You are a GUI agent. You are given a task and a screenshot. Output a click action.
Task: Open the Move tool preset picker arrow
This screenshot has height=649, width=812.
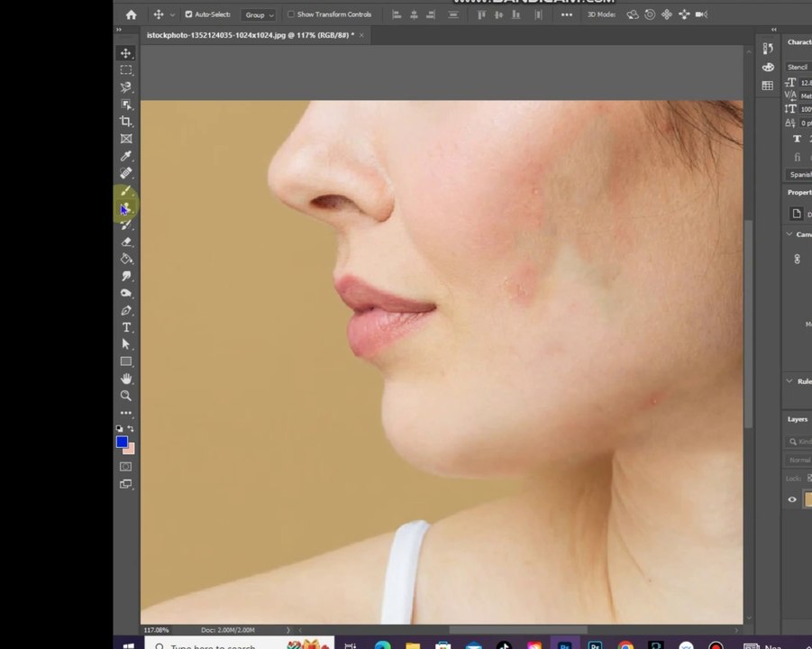coord(172,14)
